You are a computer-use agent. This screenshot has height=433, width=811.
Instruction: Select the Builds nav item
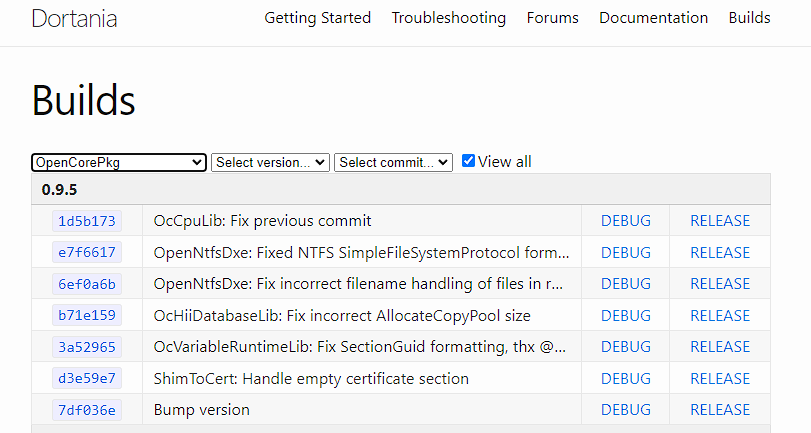[x=749, y=18]
